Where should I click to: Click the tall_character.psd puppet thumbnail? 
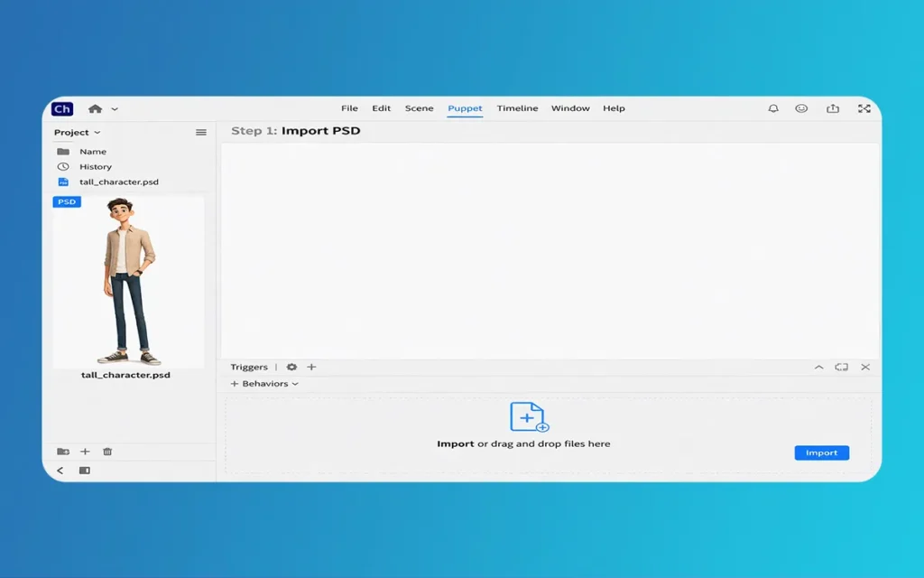(x=127, y=281)
